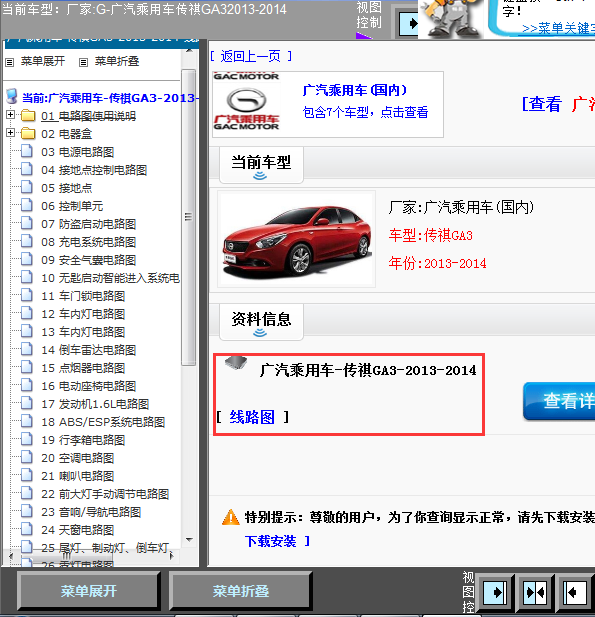Open 08 充电系统电路图
The width and height of the screenshot is (595, 617).
tap(89, 242)
